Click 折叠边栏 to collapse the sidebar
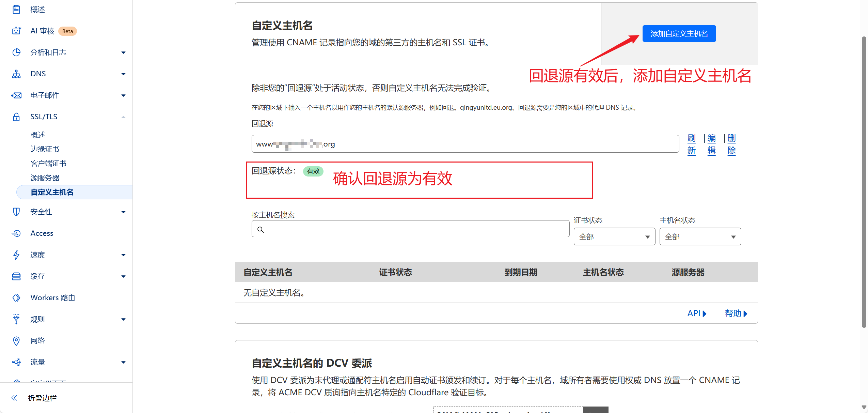Image resolution: width=868 pixels, height=413 pixels. [x=42, y=398]
